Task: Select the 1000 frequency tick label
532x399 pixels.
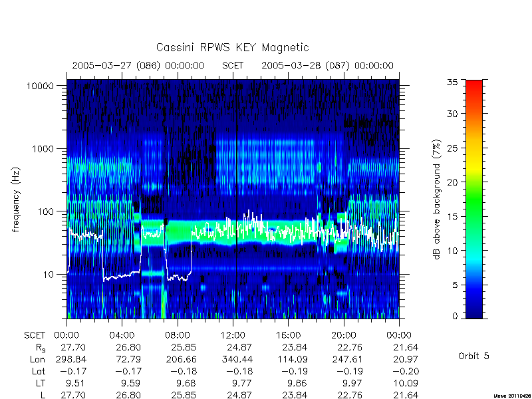Action: [43, 149]
